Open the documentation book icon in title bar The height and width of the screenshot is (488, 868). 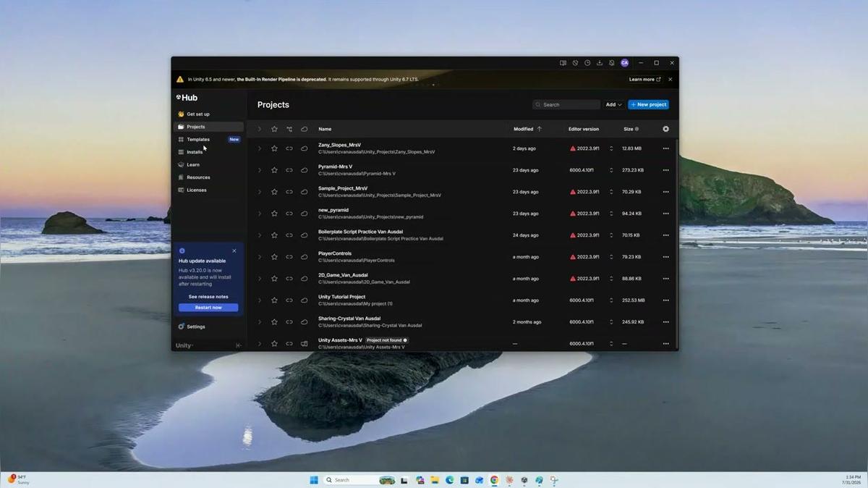click(x=563, y=63)
